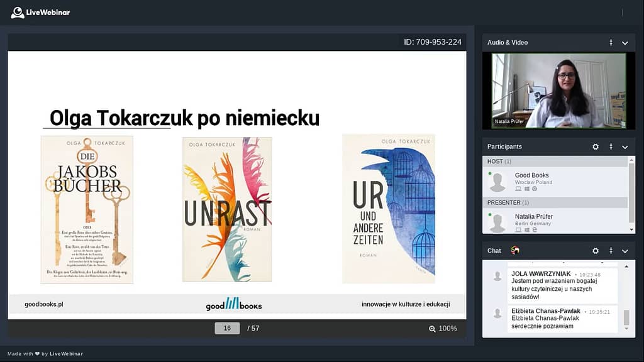Click 'innowacje w kulturze i edukacji' text

406,304
